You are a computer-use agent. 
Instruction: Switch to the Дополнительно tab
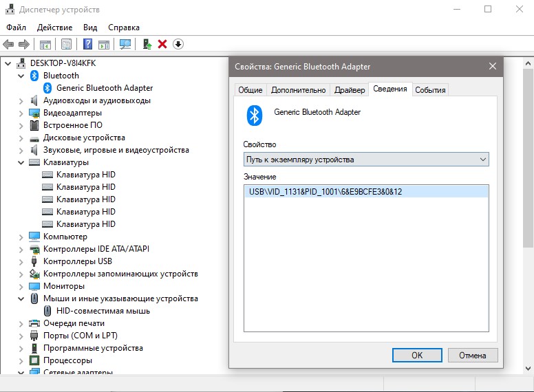pyautogui.click(x=299, y=90)
